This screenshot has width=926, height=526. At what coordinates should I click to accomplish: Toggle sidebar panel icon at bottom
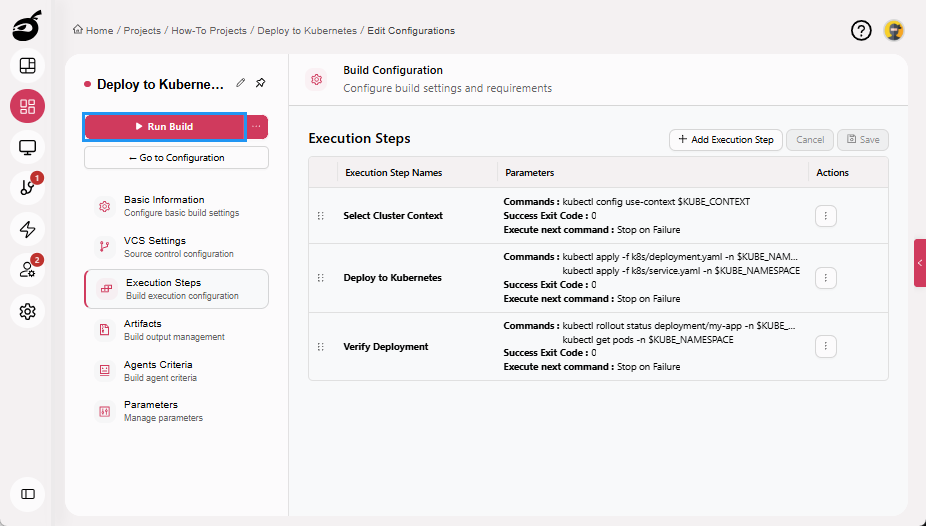(27, 494)
